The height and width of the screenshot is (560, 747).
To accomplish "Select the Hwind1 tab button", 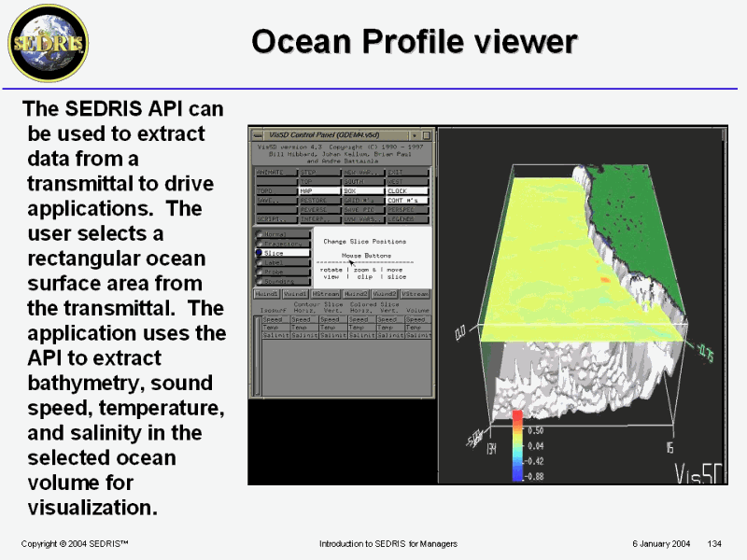I will [x=268, y=293].
